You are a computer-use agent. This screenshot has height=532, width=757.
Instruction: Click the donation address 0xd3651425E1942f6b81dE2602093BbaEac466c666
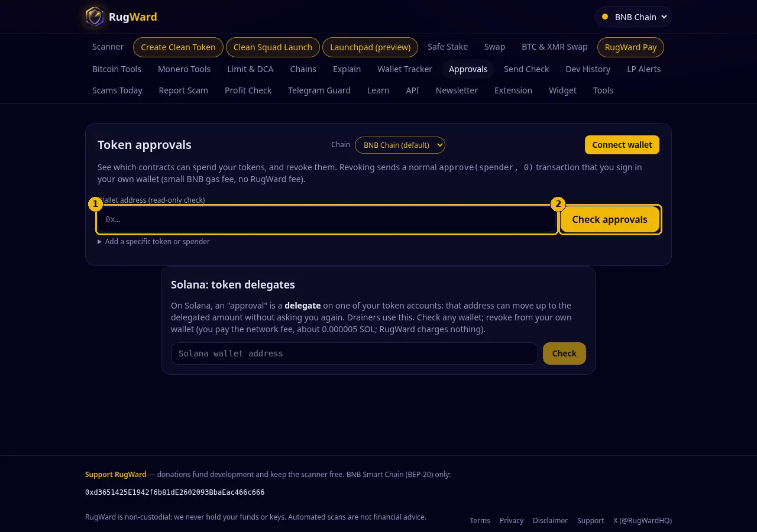tap(175, 492)
